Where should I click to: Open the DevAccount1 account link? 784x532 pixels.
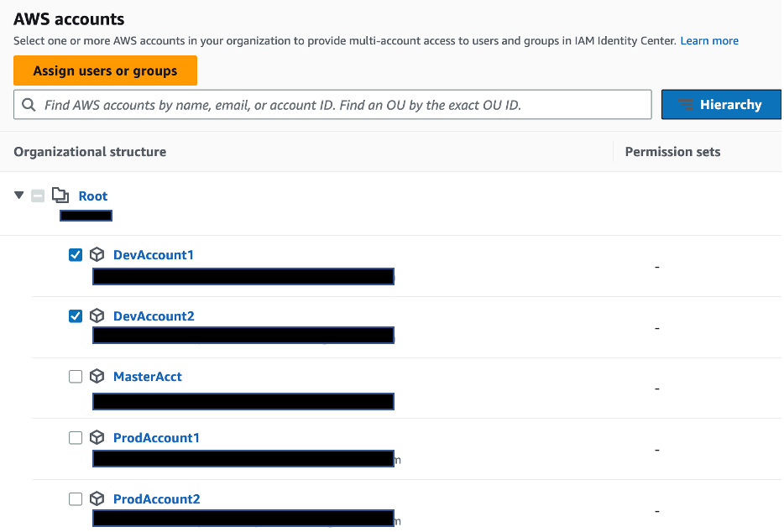(153, 255)
